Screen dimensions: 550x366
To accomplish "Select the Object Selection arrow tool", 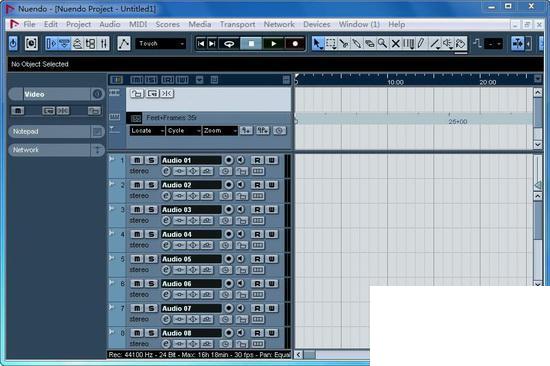I will [x=317, y=44].
